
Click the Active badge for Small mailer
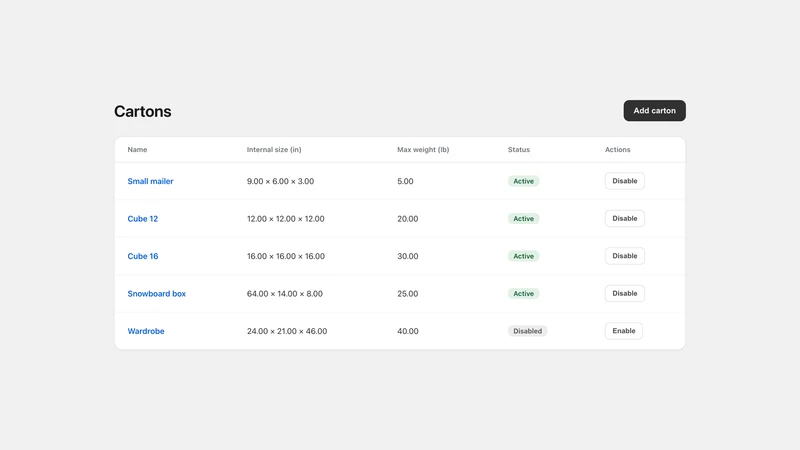coord(523,181)
